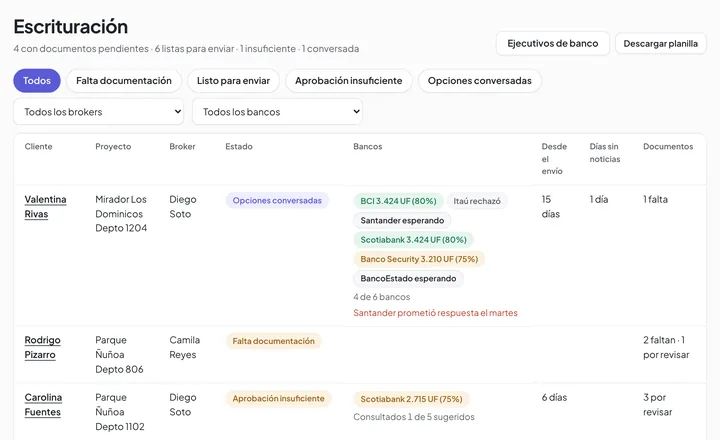Click the BCI 3.424 UF (80%) chip

(398, 201)
